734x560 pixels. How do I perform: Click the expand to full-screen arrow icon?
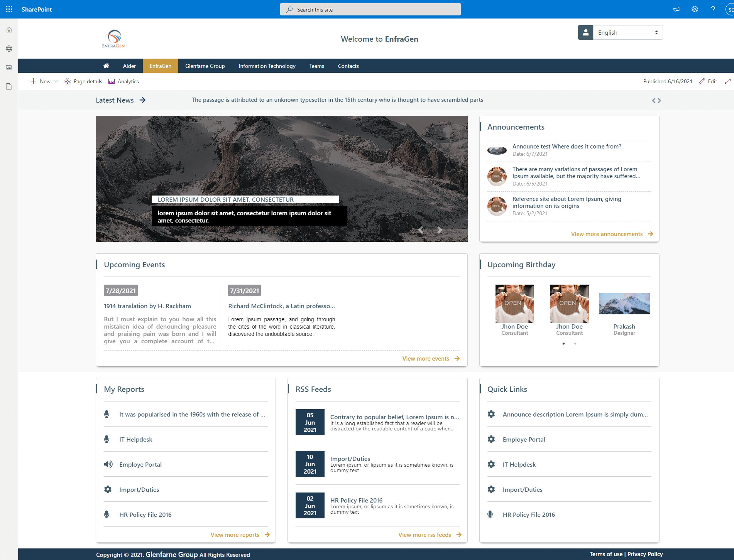[728, 81]
